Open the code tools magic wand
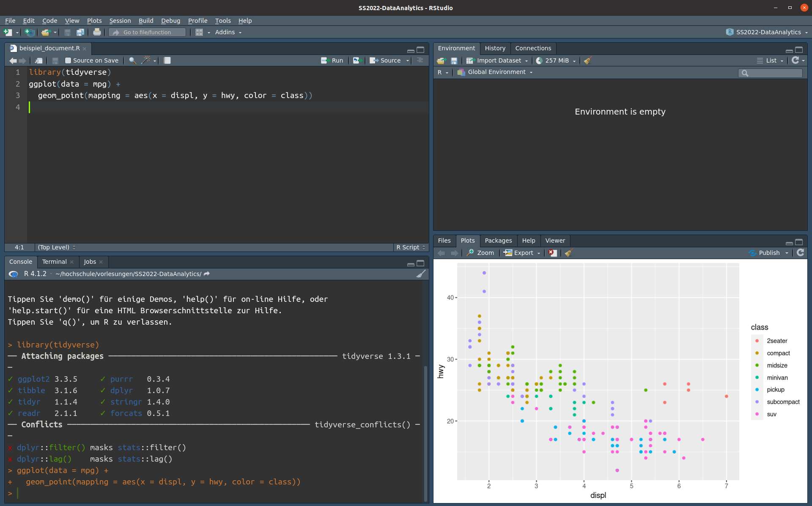The width and height of the screenshot is (812, 506). 146,60
